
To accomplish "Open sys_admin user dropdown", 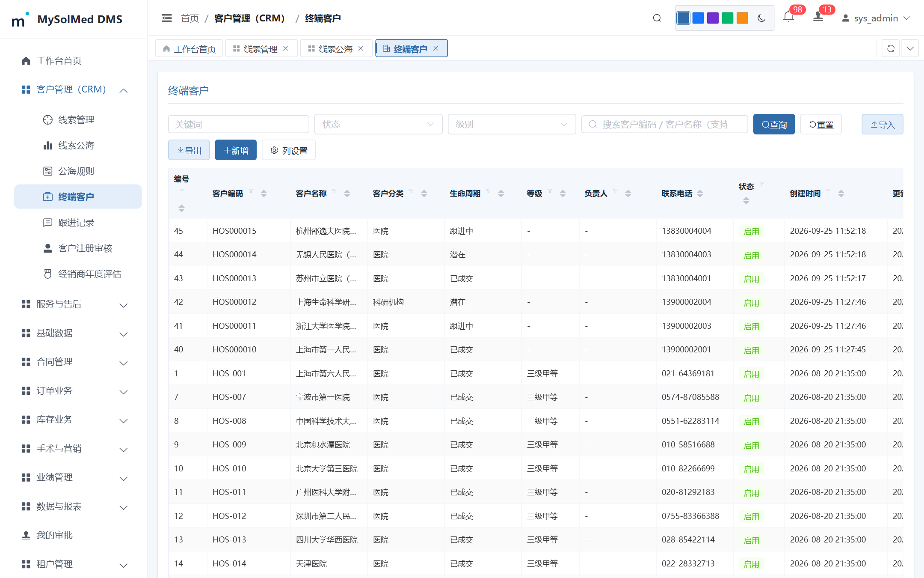I will 876,18.
